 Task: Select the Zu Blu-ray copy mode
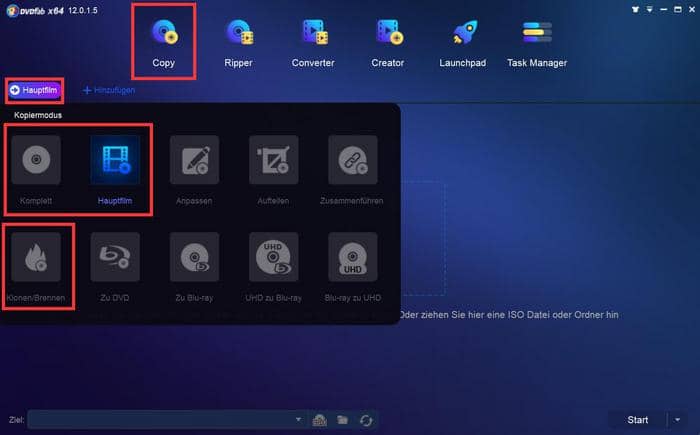[194, 257]
